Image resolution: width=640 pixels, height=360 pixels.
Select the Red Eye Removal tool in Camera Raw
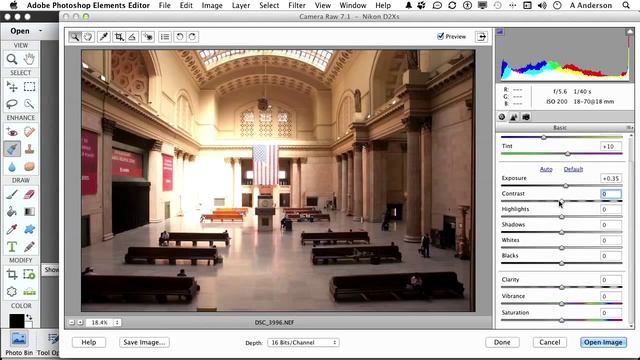pyautogui.click(x=147, y=37)
